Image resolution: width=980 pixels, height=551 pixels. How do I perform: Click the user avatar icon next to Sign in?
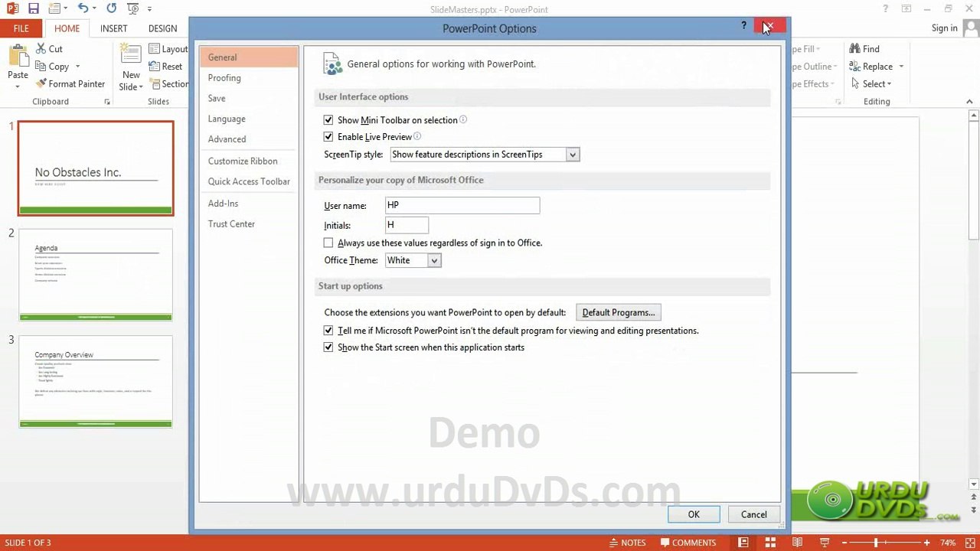pos(971,28)
